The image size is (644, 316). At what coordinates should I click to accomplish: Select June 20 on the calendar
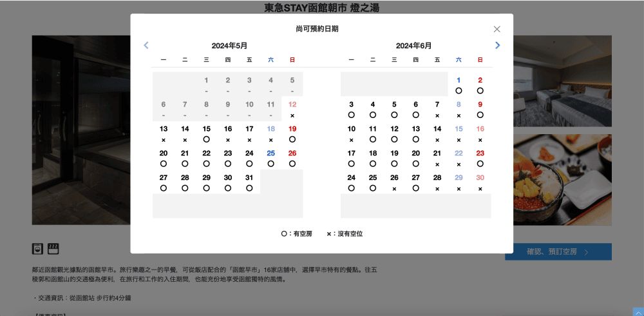[x=415, y=158]
